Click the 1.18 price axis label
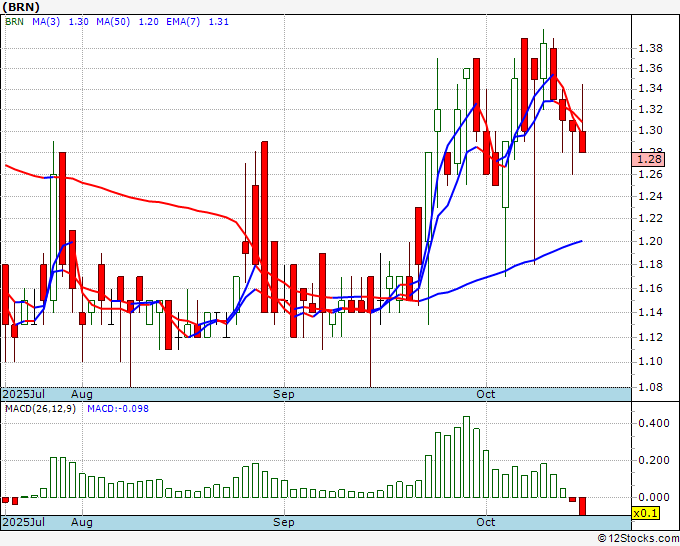Image resolution: width=680 pixels, height=546 pixels. pos(651,265)
